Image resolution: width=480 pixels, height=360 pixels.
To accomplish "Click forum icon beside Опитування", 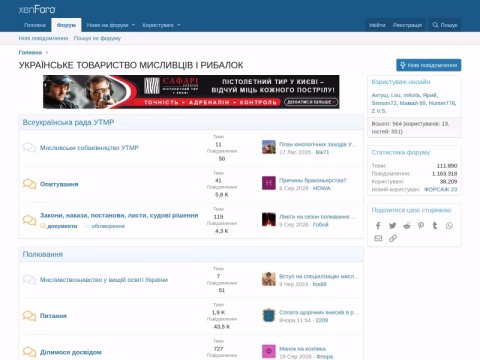I will [29, 184].
